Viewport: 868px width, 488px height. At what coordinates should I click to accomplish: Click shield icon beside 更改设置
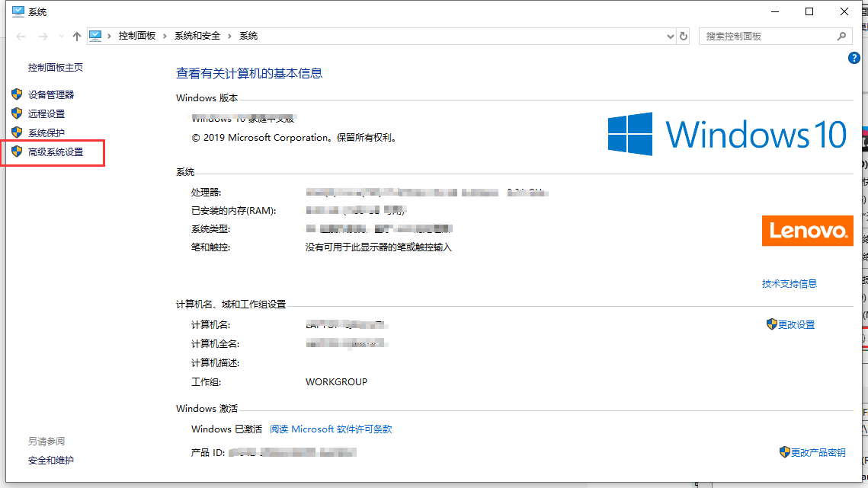pyautogui.click(x=772, y=324)
